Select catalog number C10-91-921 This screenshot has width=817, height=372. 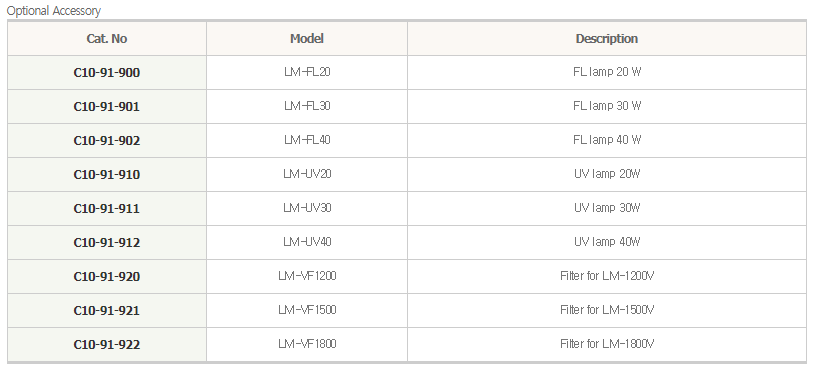pyautogui.click(x=107, y=311)
